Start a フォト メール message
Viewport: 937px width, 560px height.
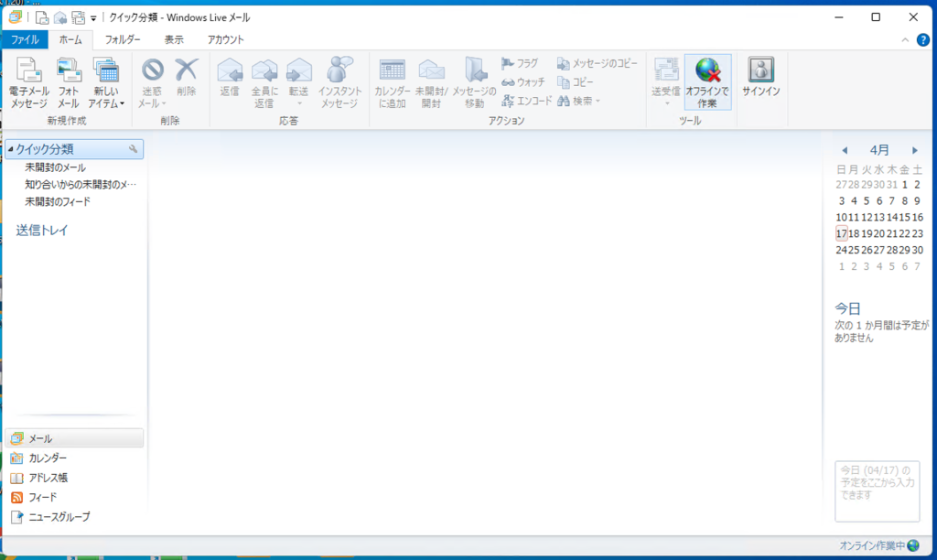click(68, 82)
